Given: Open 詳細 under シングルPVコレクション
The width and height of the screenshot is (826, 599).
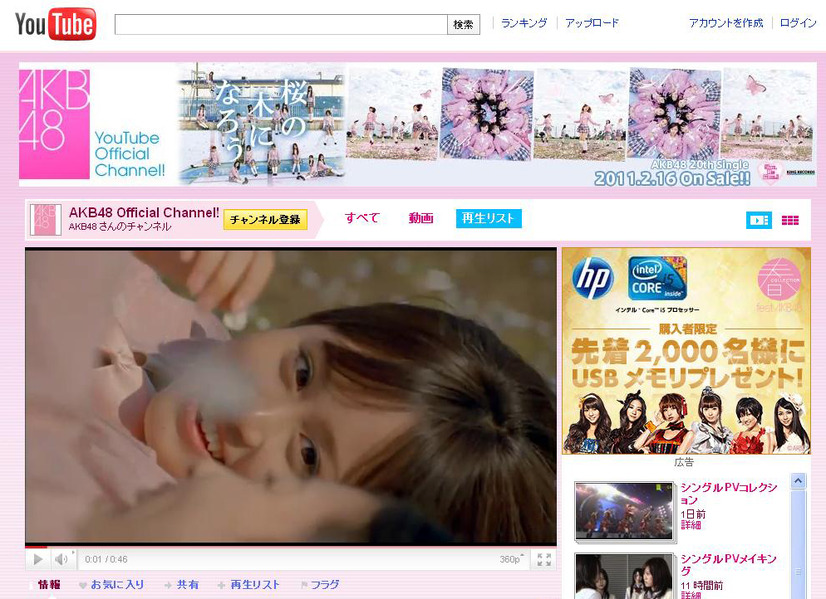Looking at the screenshot, I should pos(691,525).
